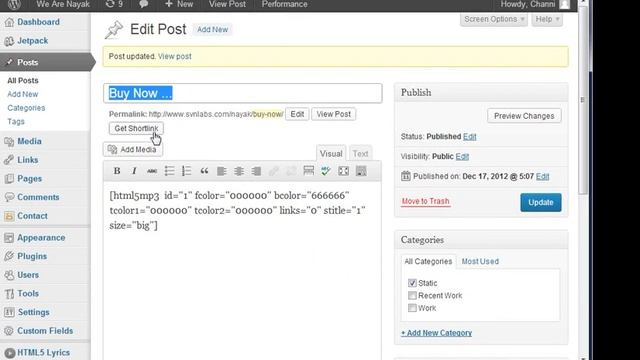Align text right

[256, 171]
